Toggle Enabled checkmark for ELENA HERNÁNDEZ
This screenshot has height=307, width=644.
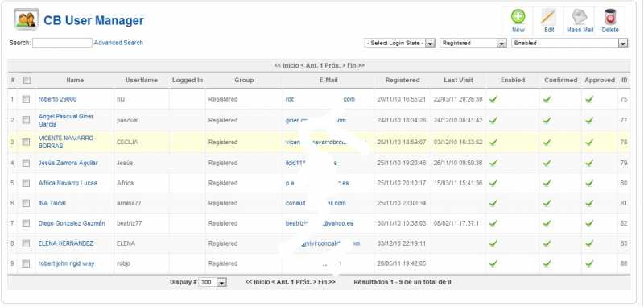tap(493, 243)
